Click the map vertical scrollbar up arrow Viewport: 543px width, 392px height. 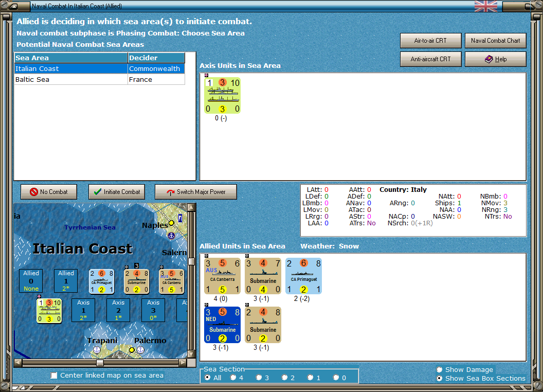(x=191, y=207)
